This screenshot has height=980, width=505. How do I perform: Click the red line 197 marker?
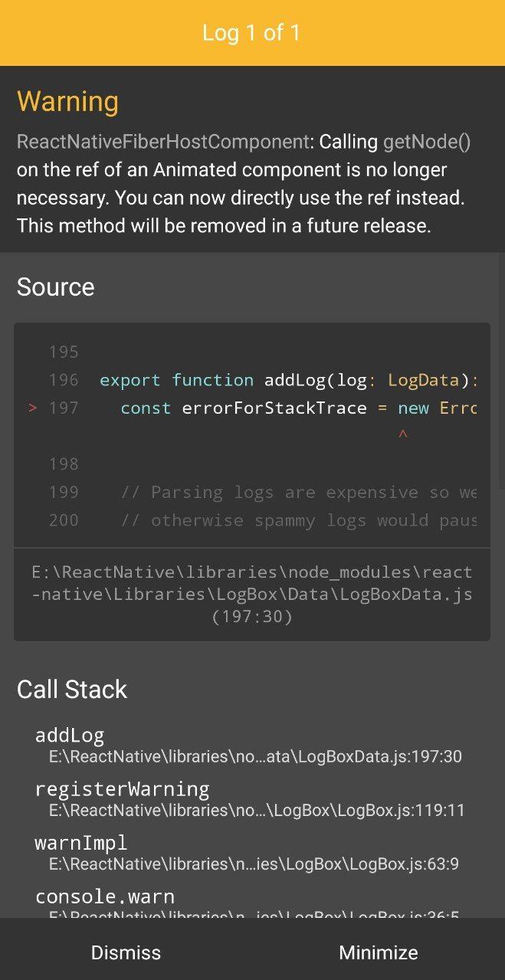point(32,408)
